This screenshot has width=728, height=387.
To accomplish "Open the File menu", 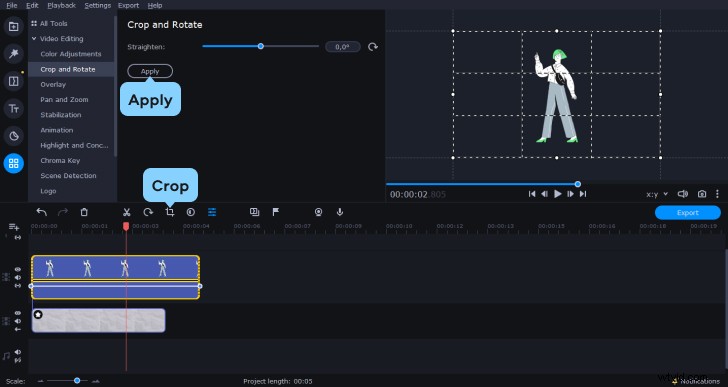I will tap(12, 5).
